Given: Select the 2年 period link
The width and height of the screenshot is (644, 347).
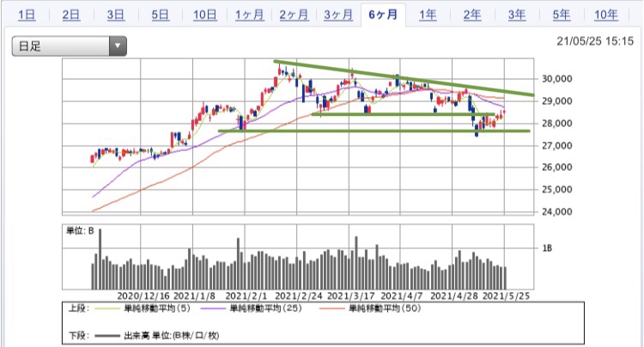Looking at the screenshot, I should 472,15.
